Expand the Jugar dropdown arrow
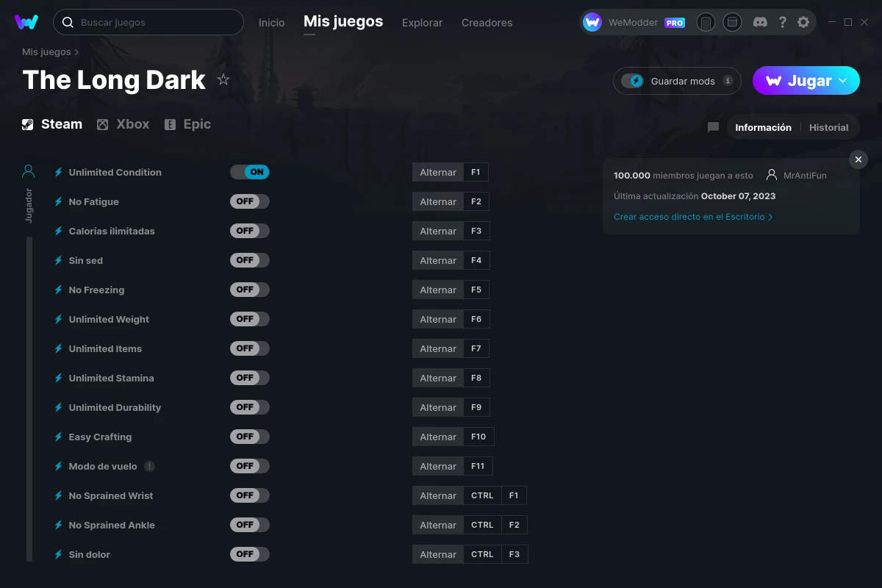This screenshot has height=588, width=882. point(843,81)
